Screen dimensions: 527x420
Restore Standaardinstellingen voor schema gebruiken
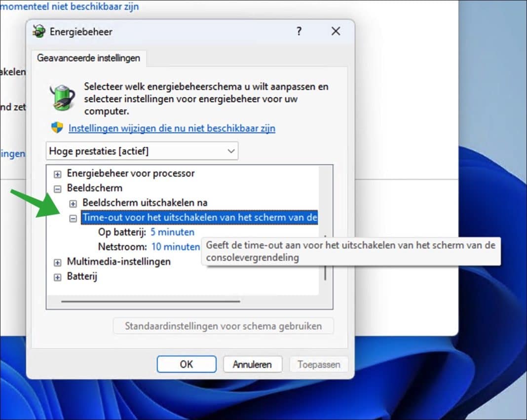tap(223, 326)
